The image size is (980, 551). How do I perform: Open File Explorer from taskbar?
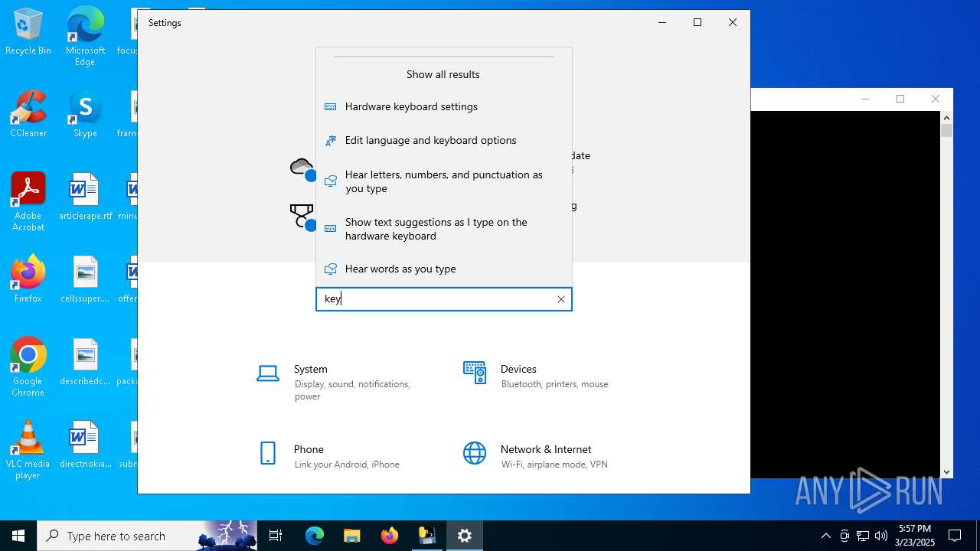[351, 536]
